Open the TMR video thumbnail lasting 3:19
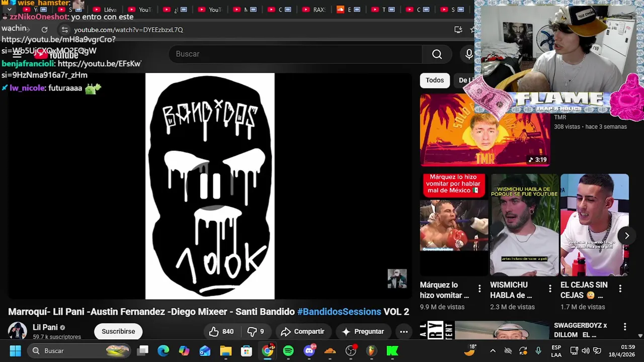This screenshot has width=644, height=362. point(485,130)
